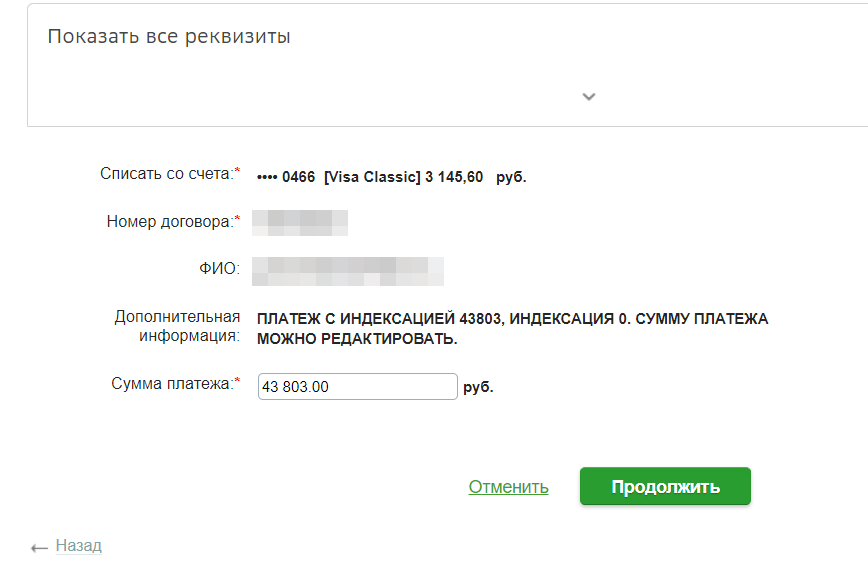This screenshot has width=868, height=583.
Task: Click the 'Показать все реквизиты' heading
Action: pyautogui.click(x=169, y=37)
